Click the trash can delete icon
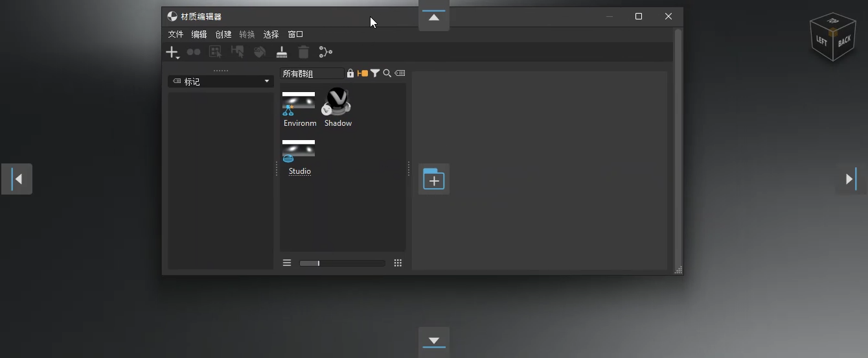Image resolution: width=868 pixels, height=358 pixels. coord(303,52)
